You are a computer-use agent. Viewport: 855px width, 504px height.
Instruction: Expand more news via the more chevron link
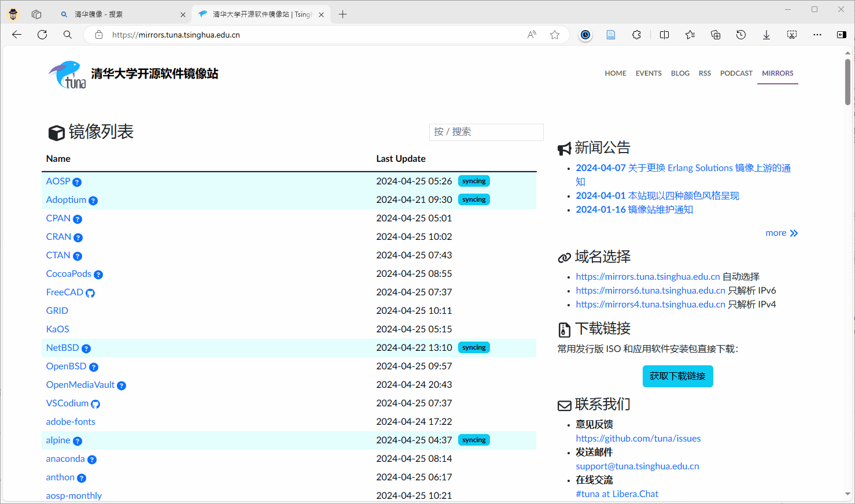[x=781, y=232]
